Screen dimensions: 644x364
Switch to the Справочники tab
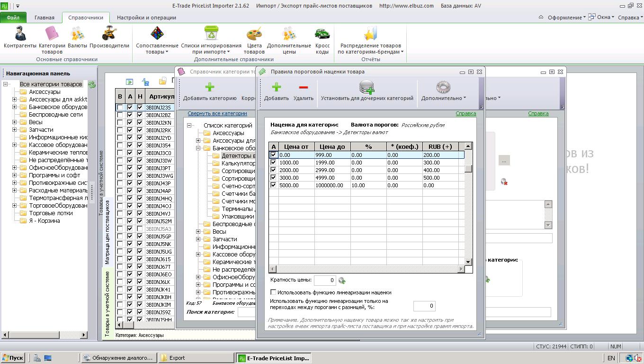[x=86, y=18]
